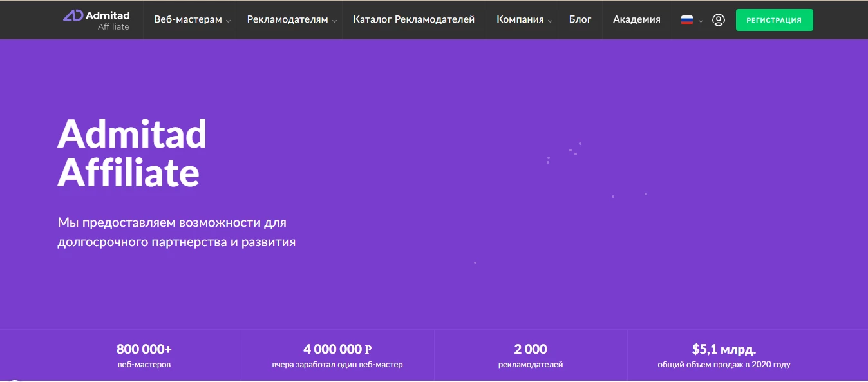Click the Admitad Affiliate logo in the header
The image size is (868, 382).
[x=96, y=19]
